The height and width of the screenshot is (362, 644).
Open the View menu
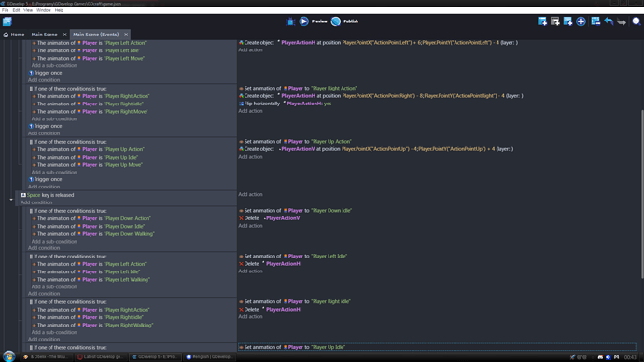click(x=28, y=10)
